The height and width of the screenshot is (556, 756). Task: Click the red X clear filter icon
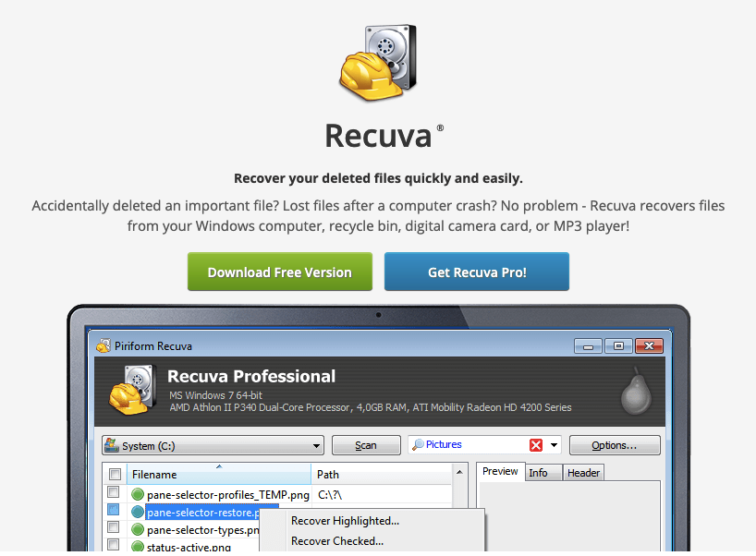(536, 445)
